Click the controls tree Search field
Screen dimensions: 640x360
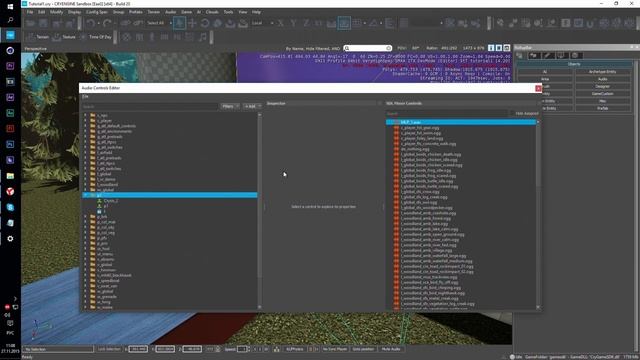(x=150, y=107)
